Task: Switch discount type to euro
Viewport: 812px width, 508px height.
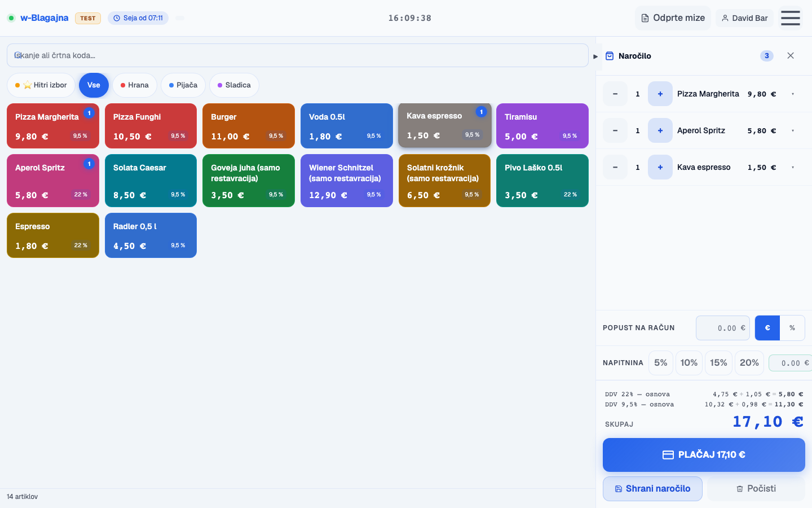Action: (767, 328)
